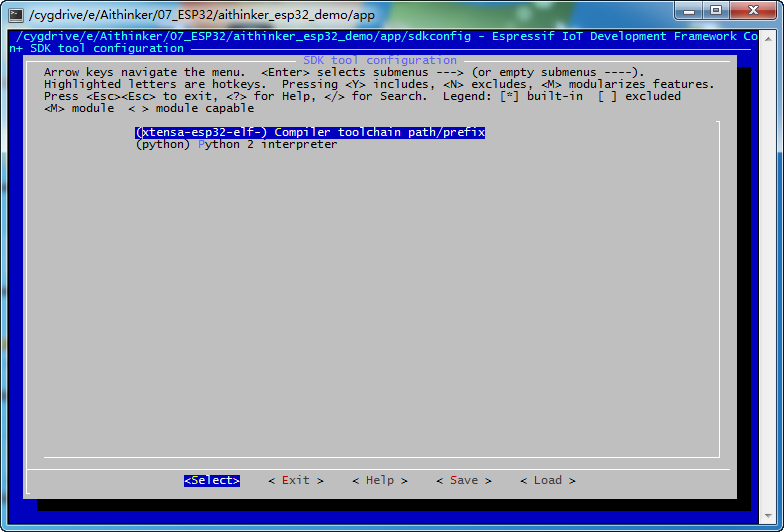Viewport: 784px width, 532px height.
Task: Open the terminal window system menu icon
Action: pyautogui.click(x=16, y=14)
